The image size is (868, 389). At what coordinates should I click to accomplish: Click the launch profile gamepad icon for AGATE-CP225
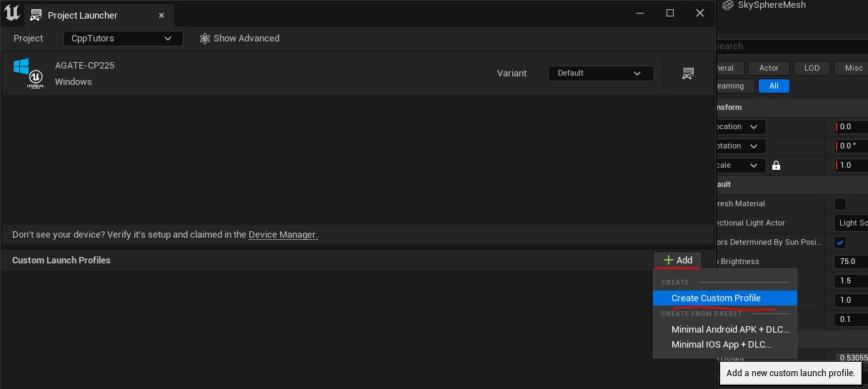click(688, 73)
